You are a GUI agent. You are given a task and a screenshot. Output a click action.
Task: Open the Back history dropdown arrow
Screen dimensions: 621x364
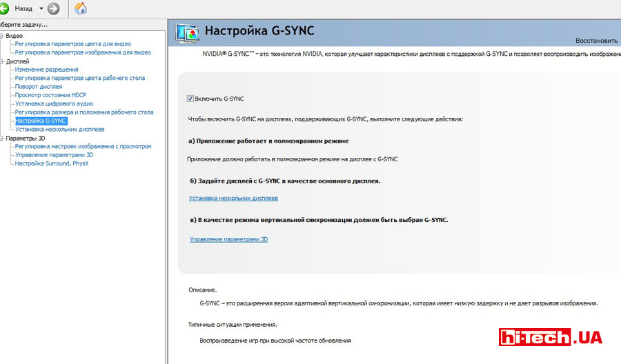(41, 9)
